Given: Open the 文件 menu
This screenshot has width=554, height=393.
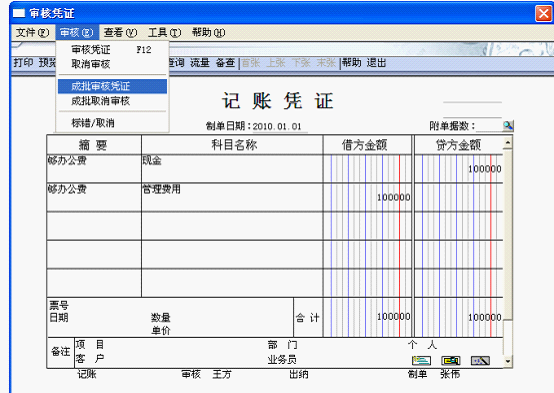Looking at the screenshot, I should pyautogui.click(x=32, y=33).
